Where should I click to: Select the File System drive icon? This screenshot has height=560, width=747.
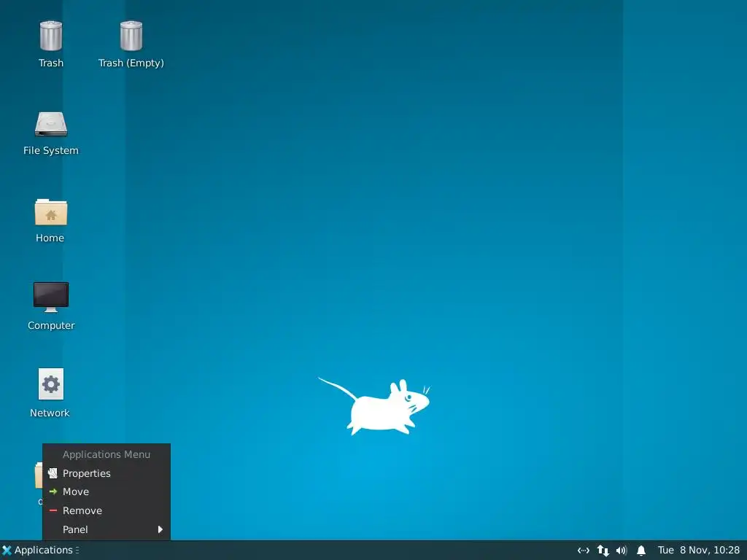51,124
